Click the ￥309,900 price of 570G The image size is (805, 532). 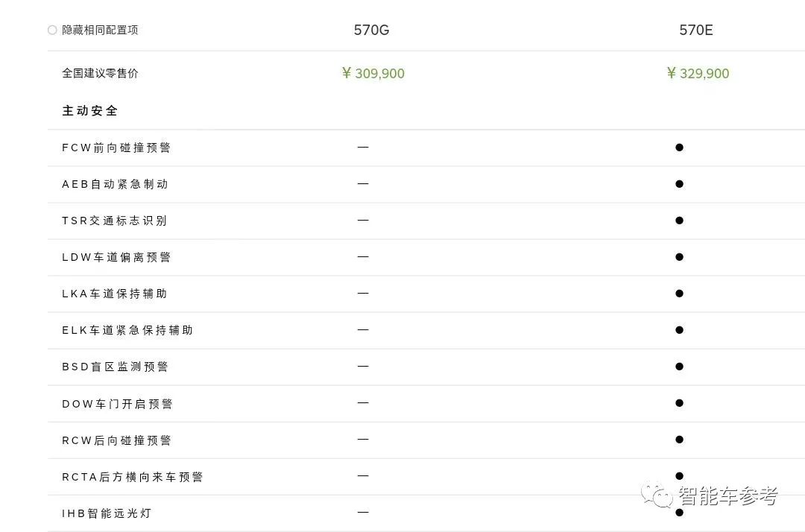pos(373,73)
